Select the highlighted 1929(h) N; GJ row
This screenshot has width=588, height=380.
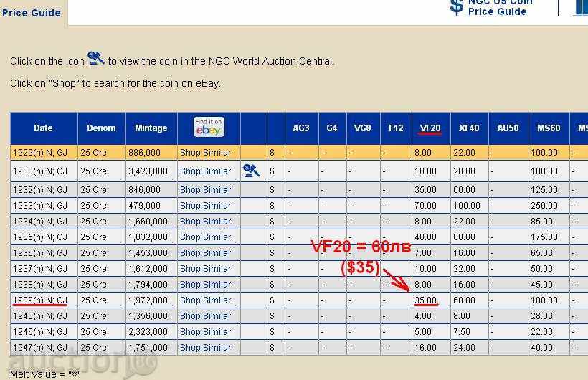40,153
